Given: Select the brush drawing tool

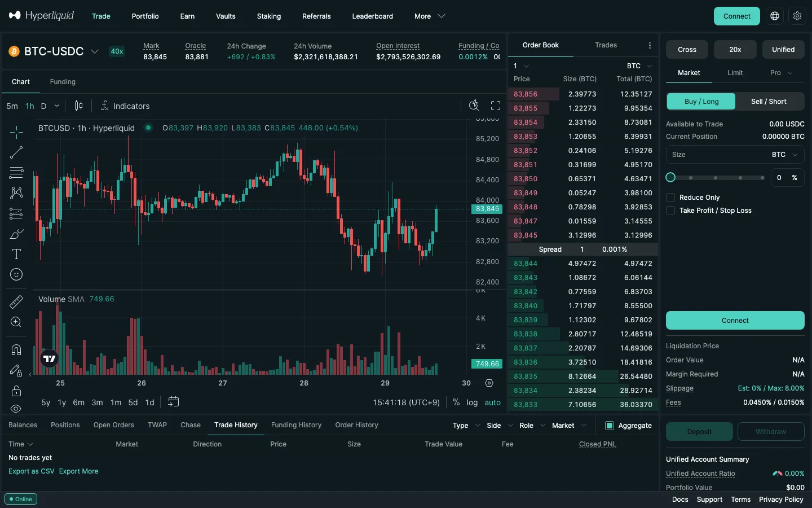Looking at the screenshot, I should pyautogui.click(x=16, y=234).
